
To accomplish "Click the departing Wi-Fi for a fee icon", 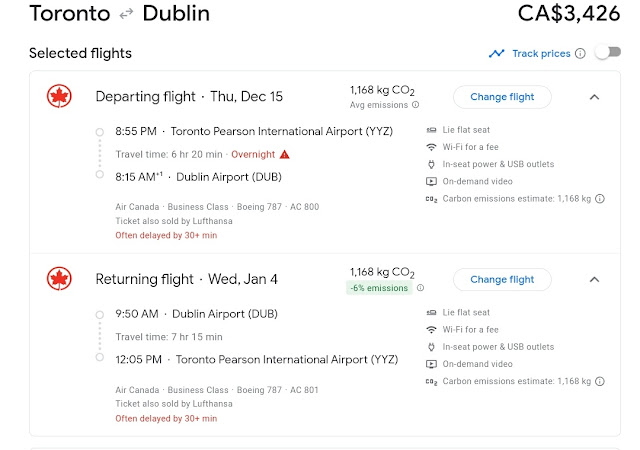I will 431,147.
